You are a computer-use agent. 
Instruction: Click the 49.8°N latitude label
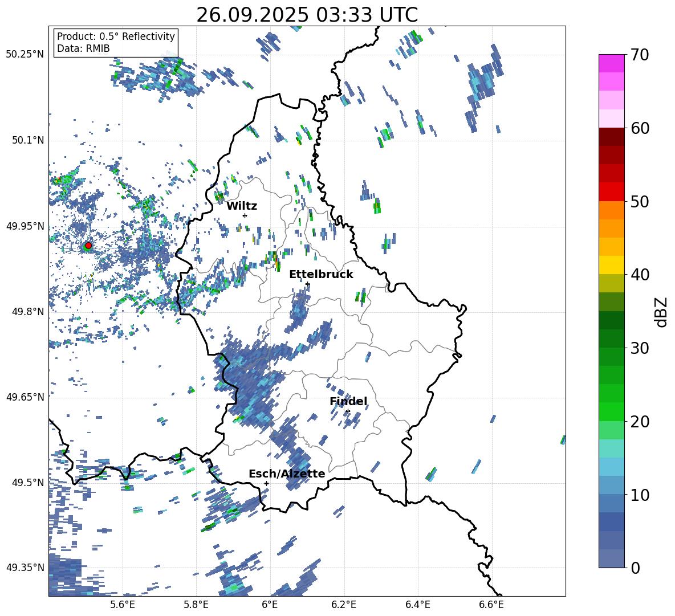29,312
